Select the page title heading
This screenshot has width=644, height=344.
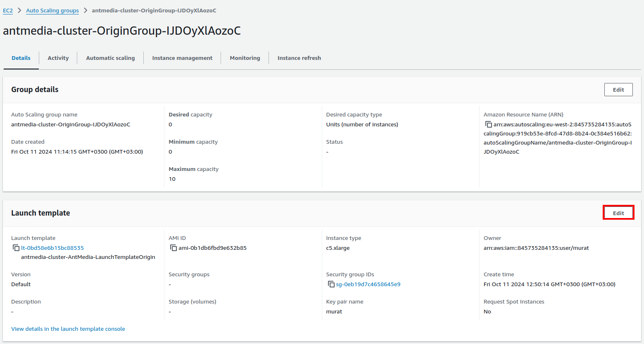pyautogui.click(x=122, y=31)
